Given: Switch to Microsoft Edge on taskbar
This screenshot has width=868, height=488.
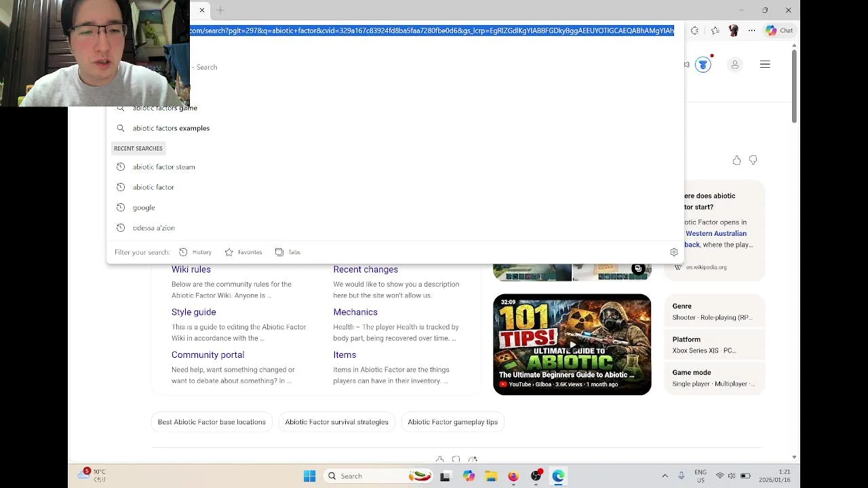Looking at the screenshot, I should click(x=558, y=476).
